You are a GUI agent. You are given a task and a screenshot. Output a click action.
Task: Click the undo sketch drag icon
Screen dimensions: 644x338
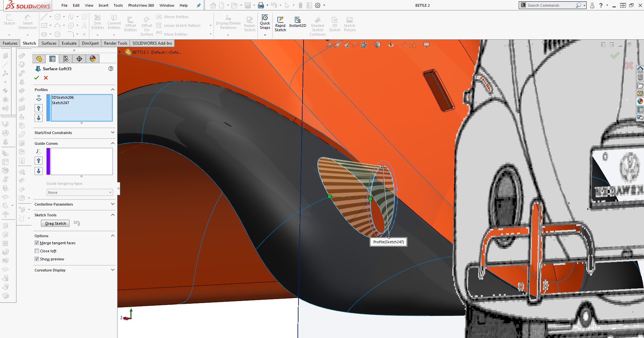point(77,223)
